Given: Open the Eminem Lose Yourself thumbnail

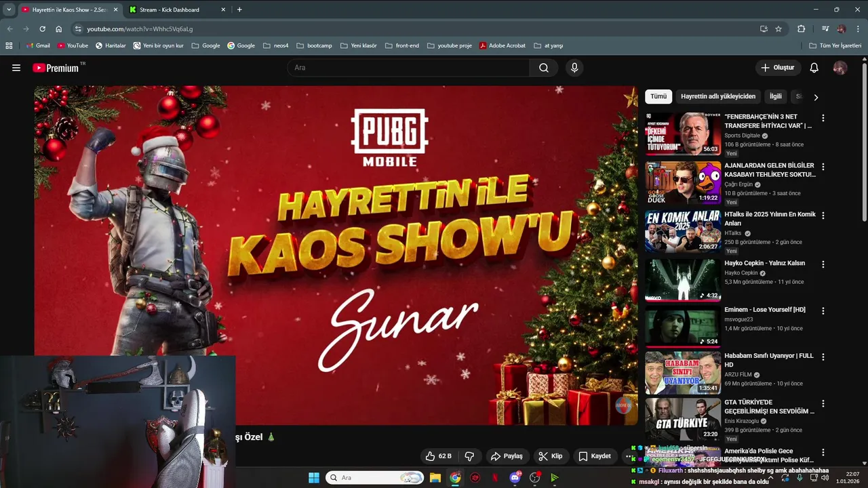Looking at the screenshot, I should click(683, 327).
